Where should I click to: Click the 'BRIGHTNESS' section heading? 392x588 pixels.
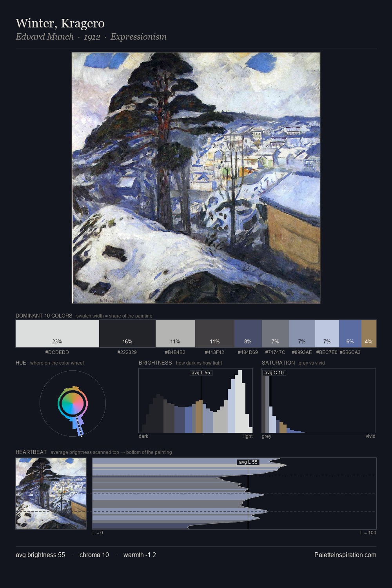[155, 363]
